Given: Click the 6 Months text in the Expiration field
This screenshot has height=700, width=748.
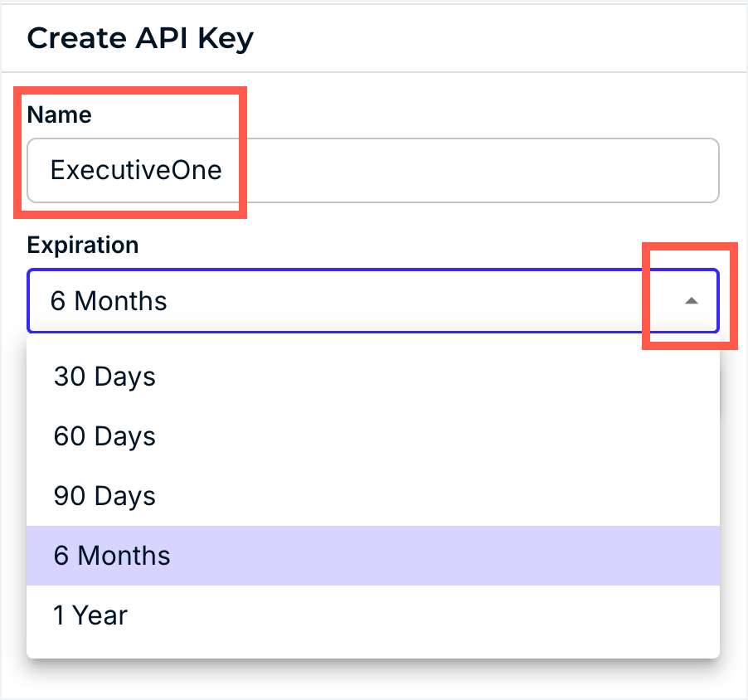Looking at the screenshot, I should (109, 300).
